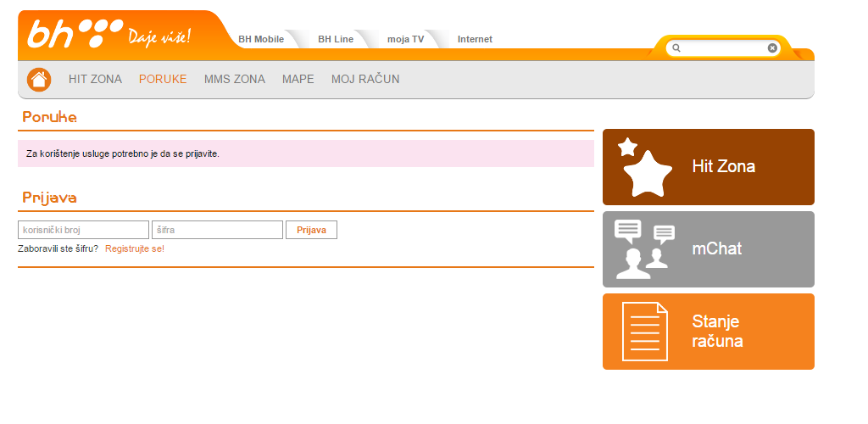Switch to the Internet tab
The height and width of the screenshot is (424, 868).
(x=475, y=39)
